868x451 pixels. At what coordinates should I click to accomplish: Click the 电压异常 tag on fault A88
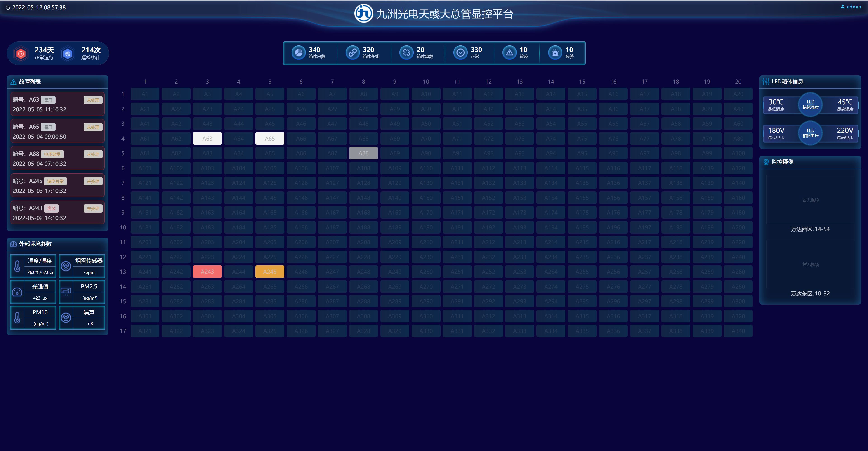pyautogui.click(x=52, y=154)
